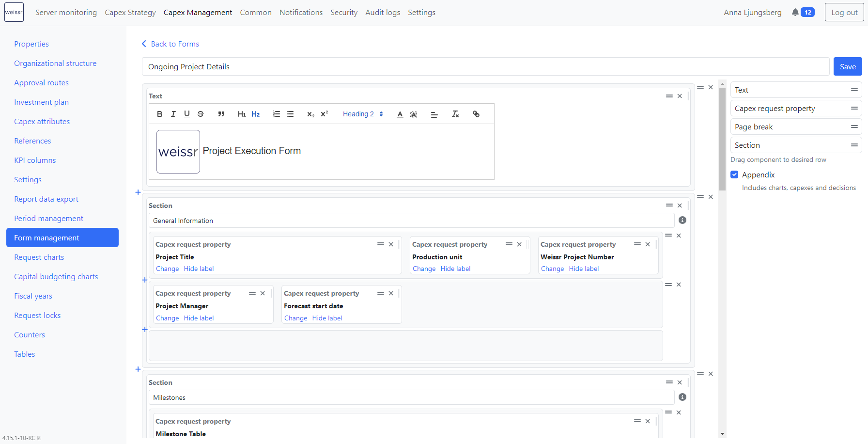Open the Heading 2 style dropdown
Viewport: 868px width, 444px height.
[363, 114]
